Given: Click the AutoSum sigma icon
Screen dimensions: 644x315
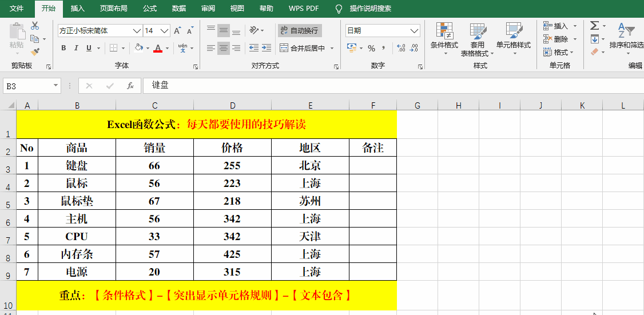Looking at the screenshot, I should [594, 26].
